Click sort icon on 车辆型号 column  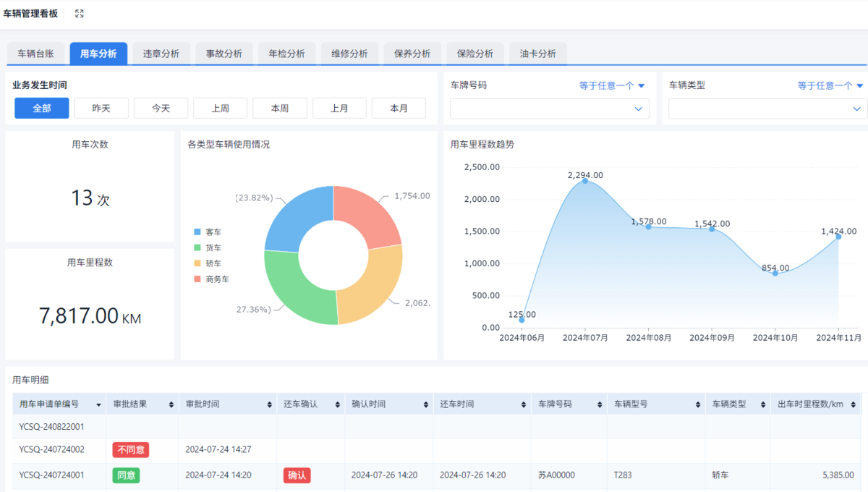pos(697,404)
